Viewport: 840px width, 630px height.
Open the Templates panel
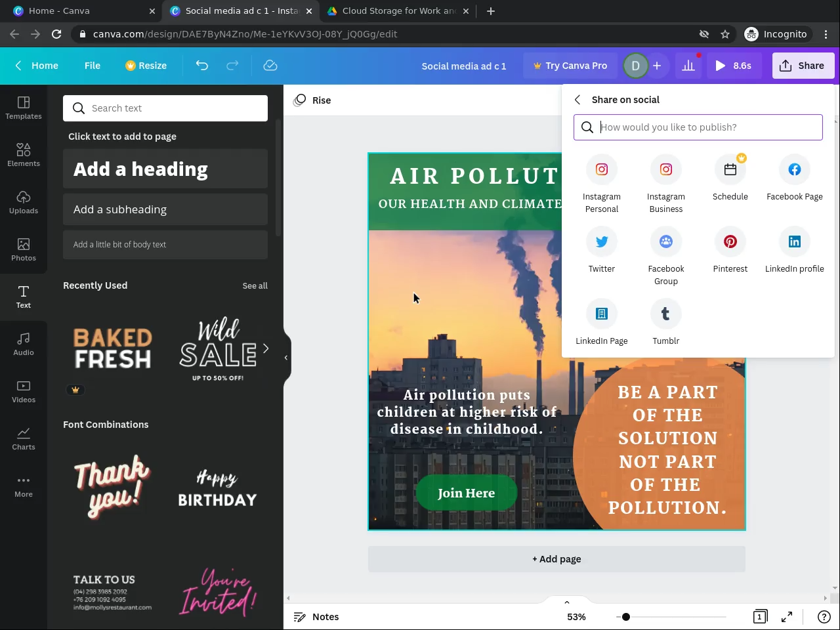(24, 108)
